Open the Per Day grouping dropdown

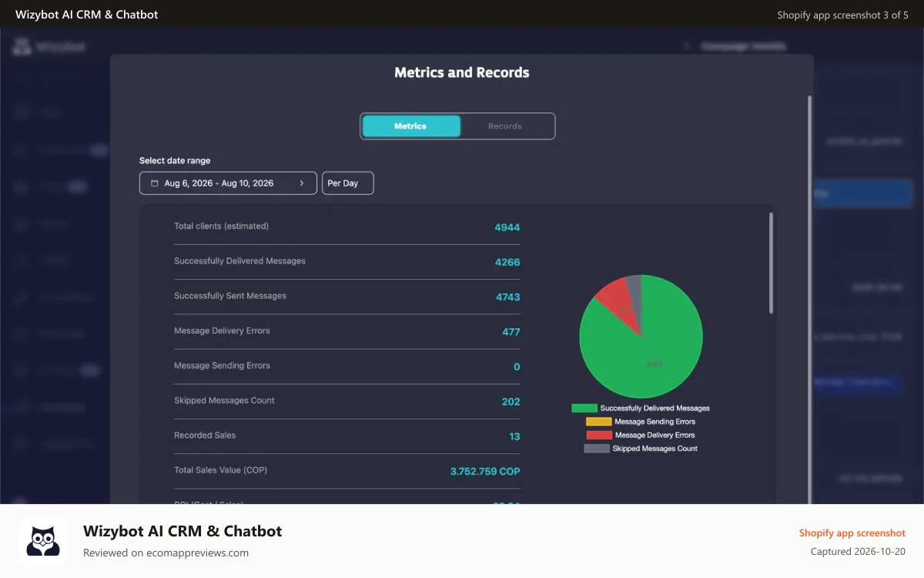347,183
